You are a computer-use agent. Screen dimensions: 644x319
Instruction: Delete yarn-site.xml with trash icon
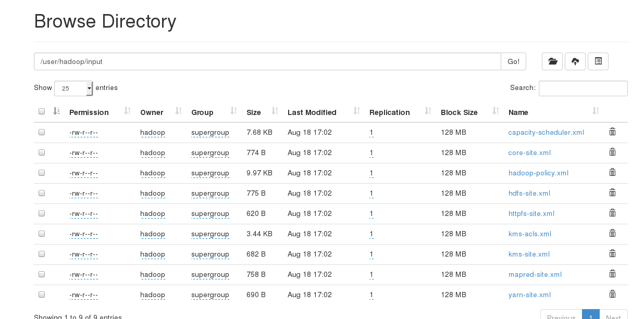[x=612, y=294]
